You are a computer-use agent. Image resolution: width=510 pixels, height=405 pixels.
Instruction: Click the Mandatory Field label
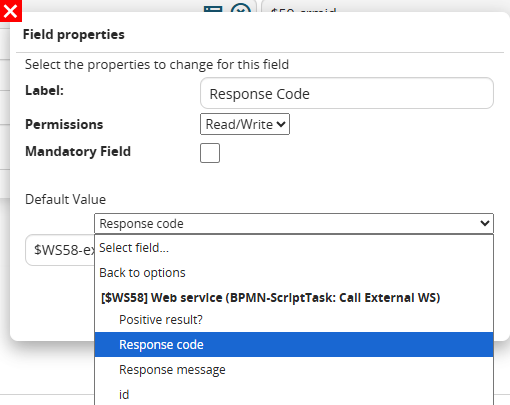click(78, 152)
